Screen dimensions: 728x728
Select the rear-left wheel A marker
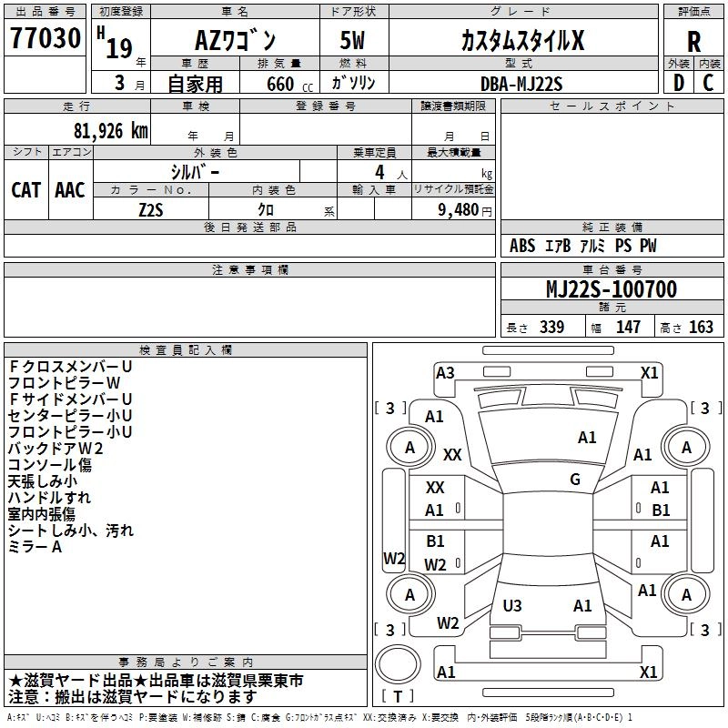pyautogui.click(x=410, y=594)
